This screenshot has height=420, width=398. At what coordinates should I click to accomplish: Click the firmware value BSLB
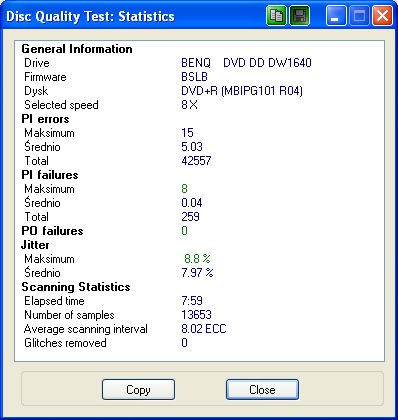click(x=194, y=77)
